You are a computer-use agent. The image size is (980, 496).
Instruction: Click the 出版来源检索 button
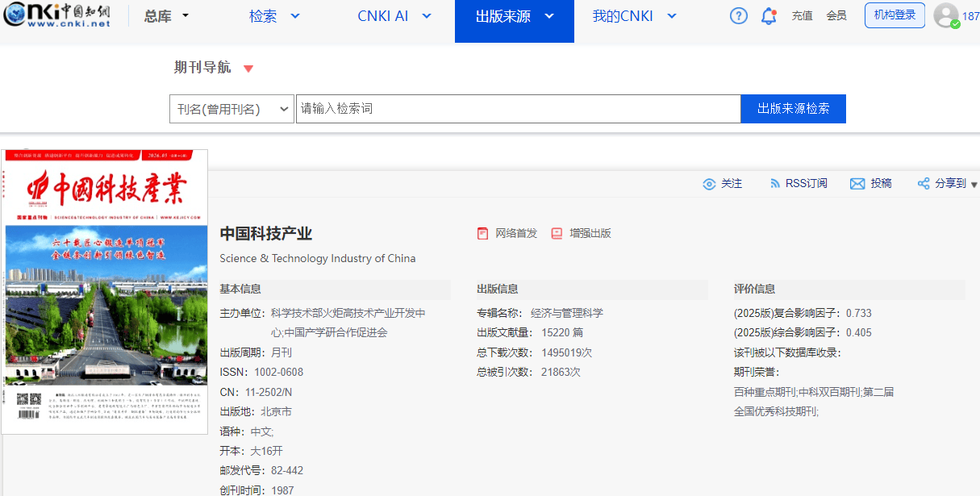pyautogui.click(x=793, y=109)
